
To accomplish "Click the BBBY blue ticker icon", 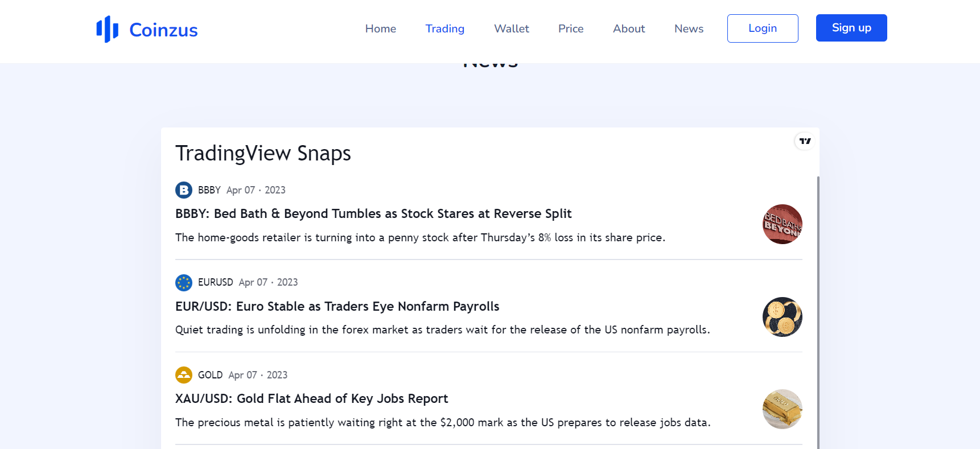I will (184, 190).
